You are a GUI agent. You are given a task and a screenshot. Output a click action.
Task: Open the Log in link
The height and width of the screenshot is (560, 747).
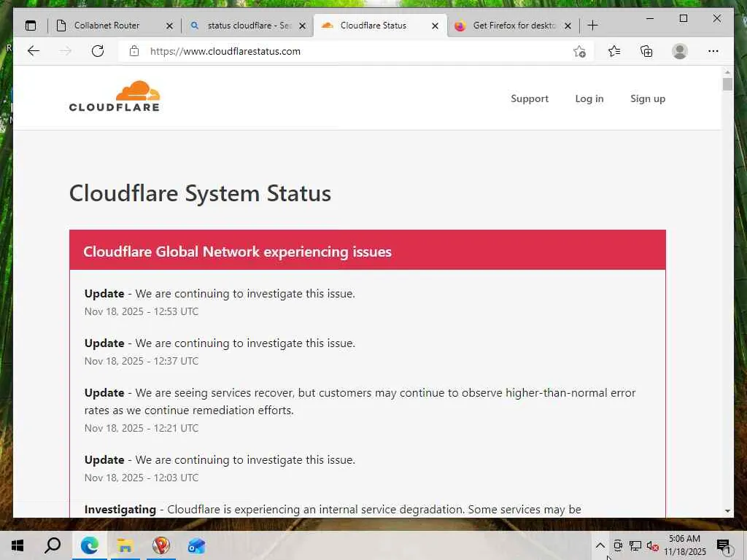(x=589, y=98)
